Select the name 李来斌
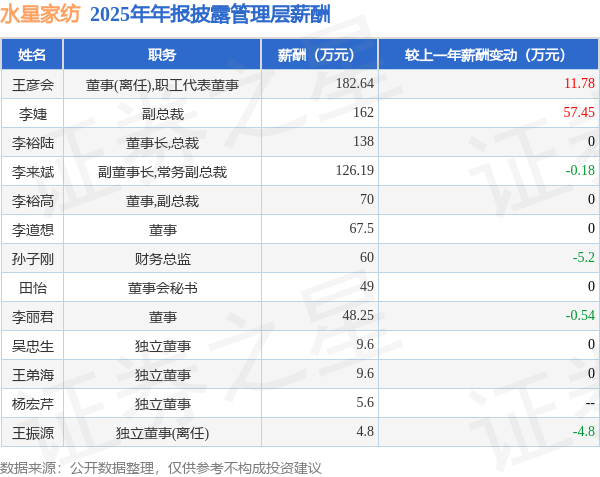 point(33,172)
